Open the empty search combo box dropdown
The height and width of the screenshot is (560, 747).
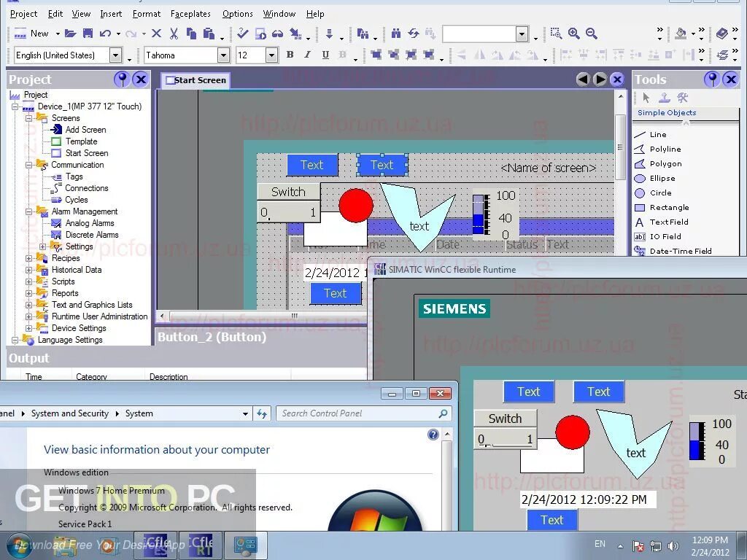point(522,34)
